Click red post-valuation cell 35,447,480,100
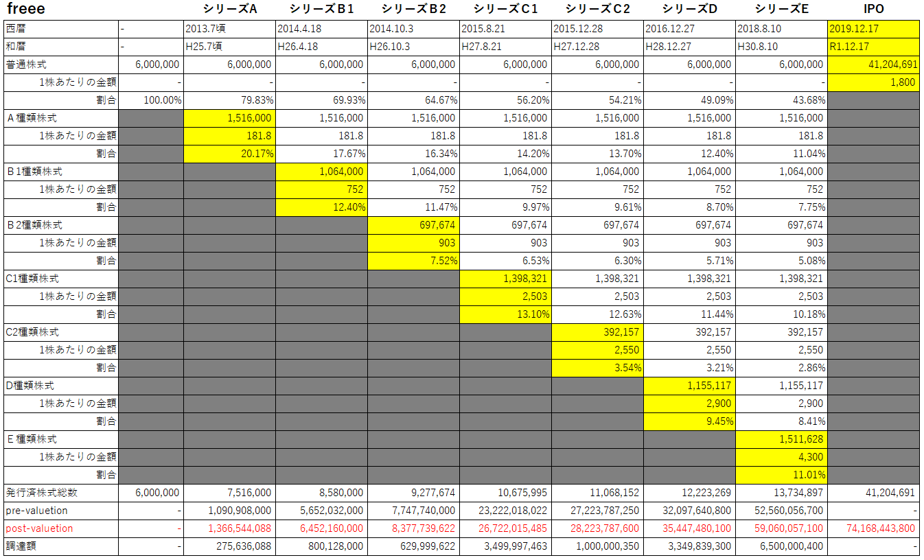Screen dimensions: 924x560 pos(689,529)
